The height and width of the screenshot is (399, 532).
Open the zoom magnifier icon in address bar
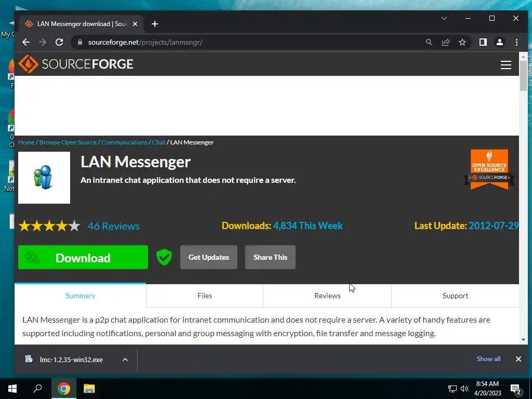click(x=429, y=42)
